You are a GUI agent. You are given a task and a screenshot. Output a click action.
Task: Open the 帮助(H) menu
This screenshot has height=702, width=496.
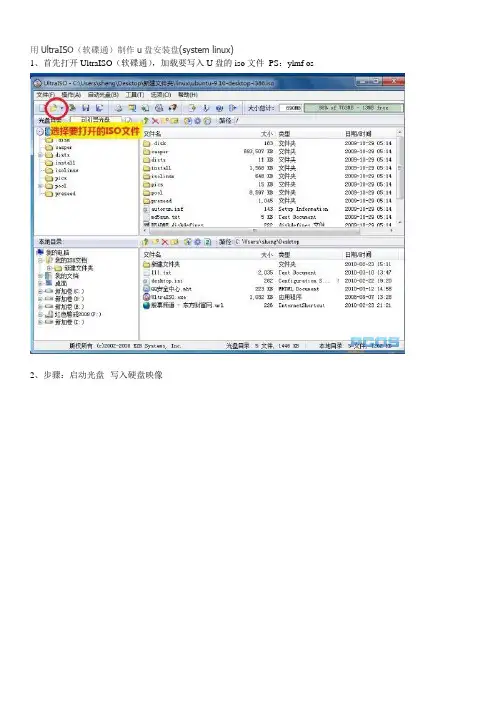point(188,95)
